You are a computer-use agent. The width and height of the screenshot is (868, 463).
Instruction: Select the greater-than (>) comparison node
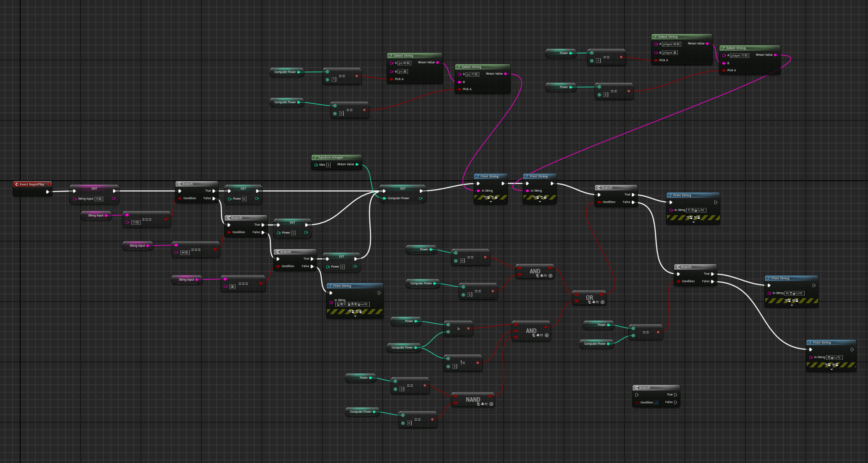(x=458, y=329)
